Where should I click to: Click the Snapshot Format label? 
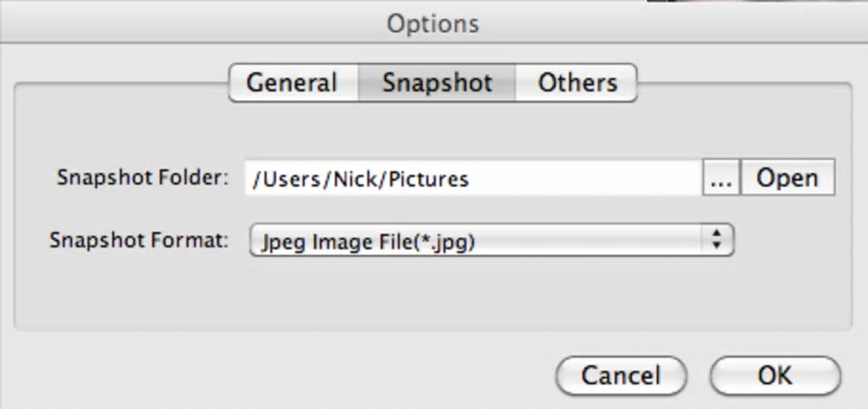pos(139,240)
